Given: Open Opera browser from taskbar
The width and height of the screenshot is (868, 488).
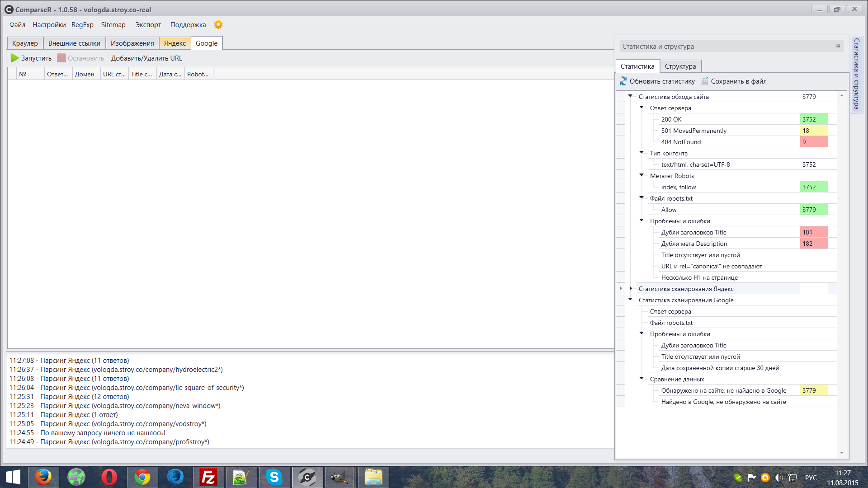Looking at the screenshot, I should (x=109, y=477).
